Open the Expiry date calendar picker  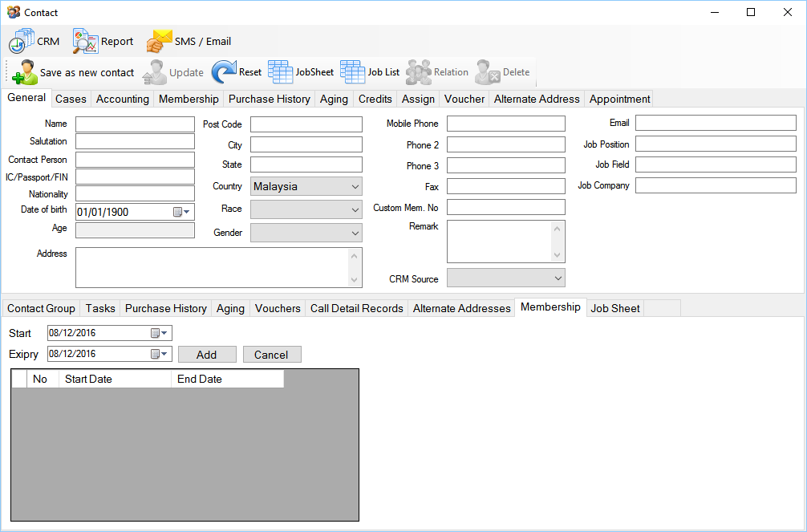pos(159,354)
